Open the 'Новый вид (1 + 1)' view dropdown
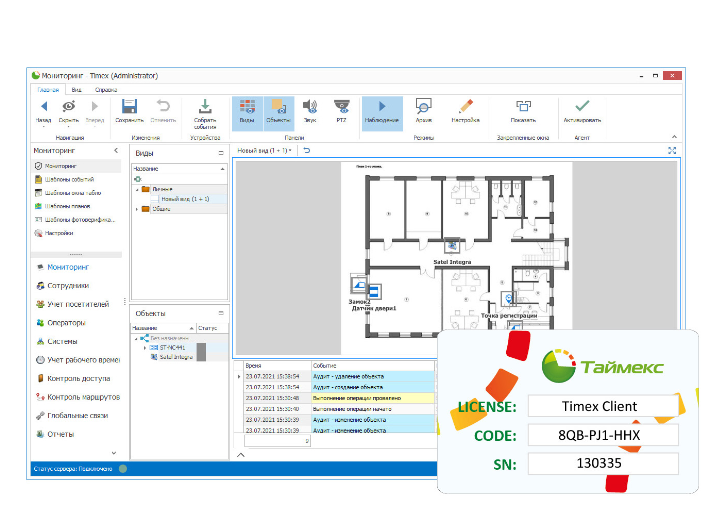The width and height of the screenshot is (714, 528). [264, 150]
